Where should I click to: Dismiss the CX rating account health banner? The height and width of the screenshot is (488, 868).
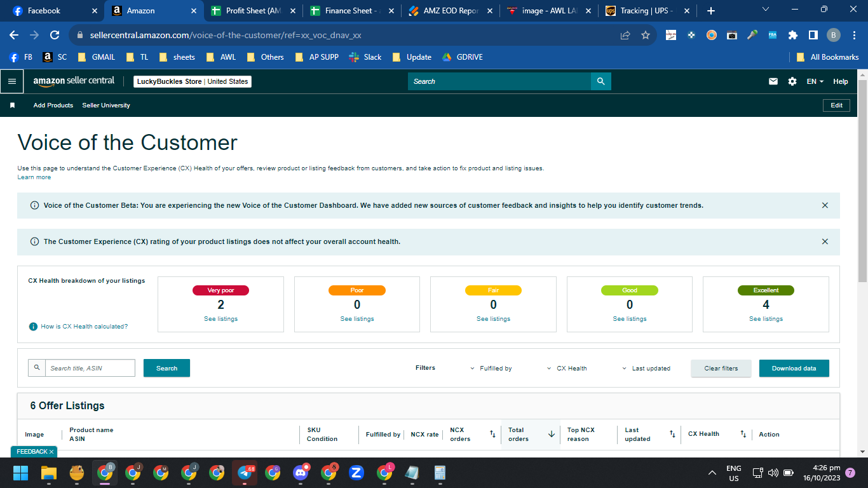[x=825, y=241]
